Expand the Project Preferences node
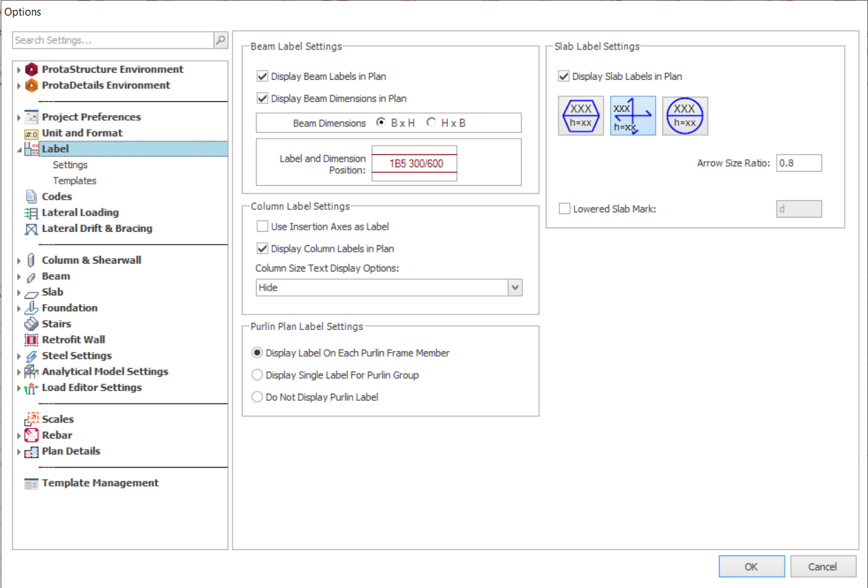 click(19, 118)
